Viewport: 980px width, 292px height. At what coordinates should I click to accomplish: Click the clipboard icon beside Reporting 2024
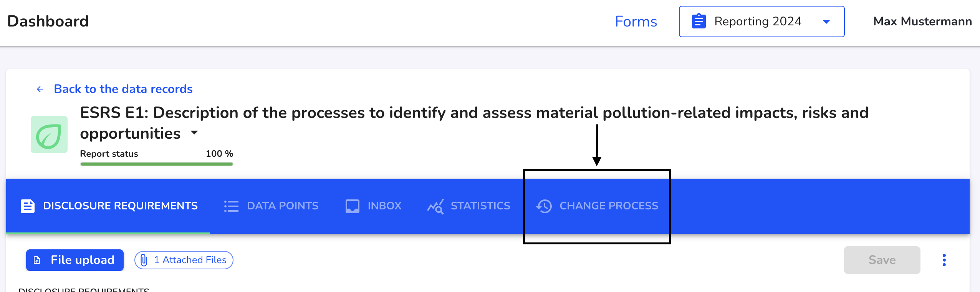699,21
